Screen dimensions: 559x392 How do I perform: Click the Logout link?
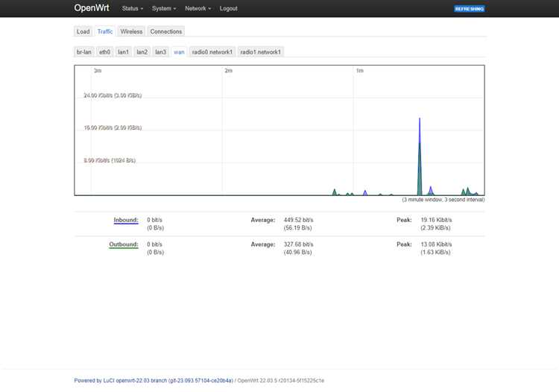[229, 8]
